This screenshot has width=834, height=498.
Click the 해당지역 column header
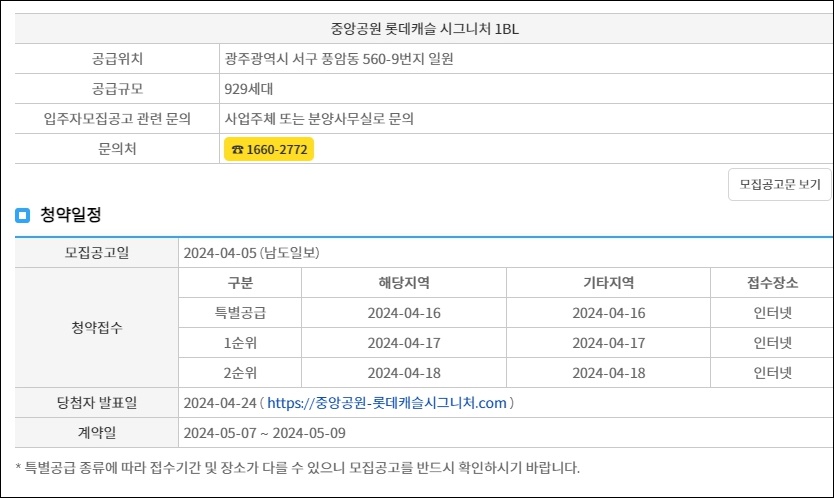(x=404, y=283)
